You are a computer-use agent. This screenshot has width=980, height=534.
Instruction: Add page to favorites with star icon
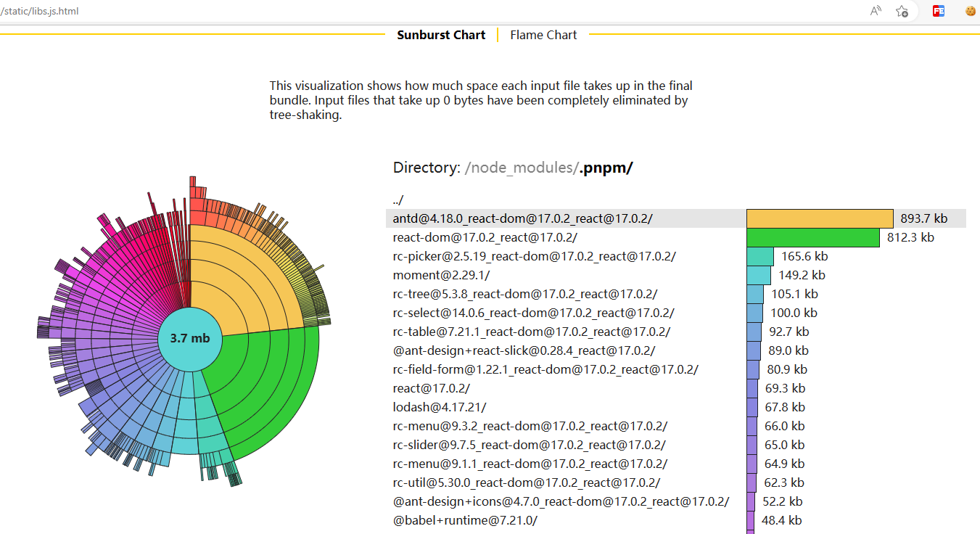click(902, 11)
